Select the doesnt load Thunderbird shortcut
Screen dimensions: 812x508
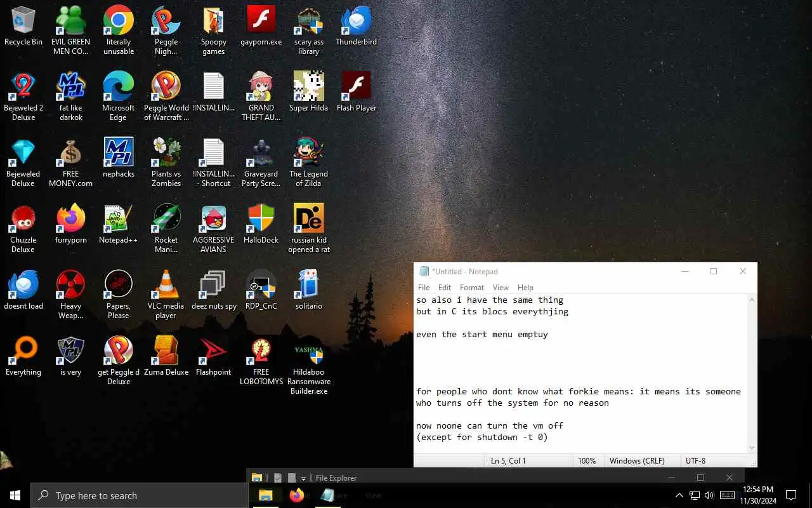(23, 290)
